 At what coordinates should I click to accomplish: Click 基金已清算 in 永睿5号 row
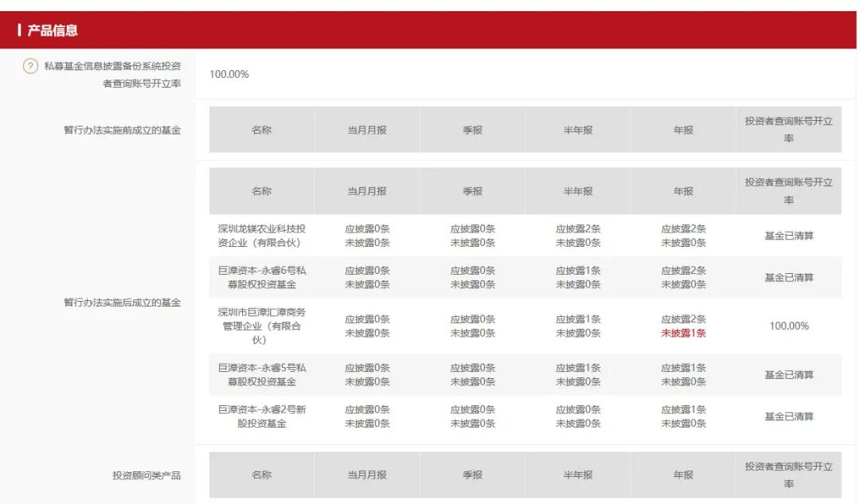click(788, 374)
